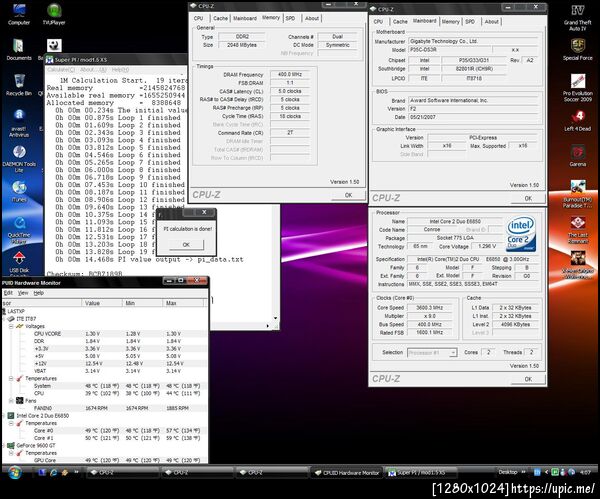Open the Computer desktop icon

18,14
